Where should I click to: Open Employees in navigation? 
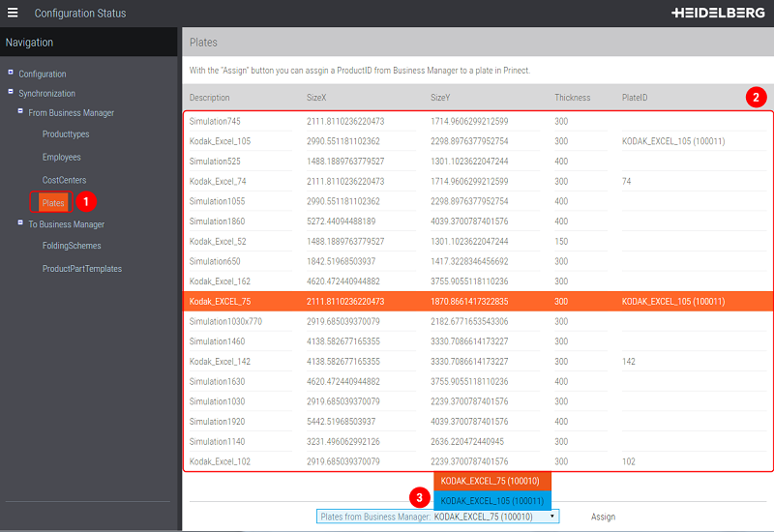(x=62, y=157)
